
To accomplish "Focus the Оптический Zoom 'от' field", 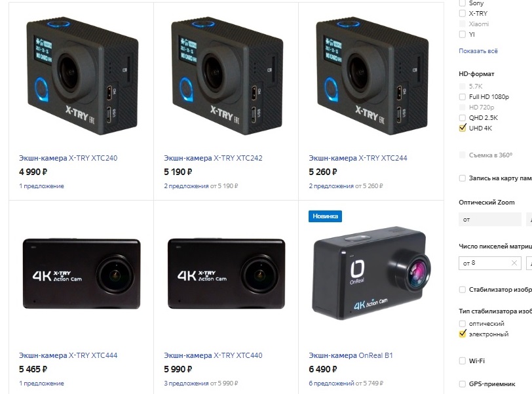I will (489, 220).
